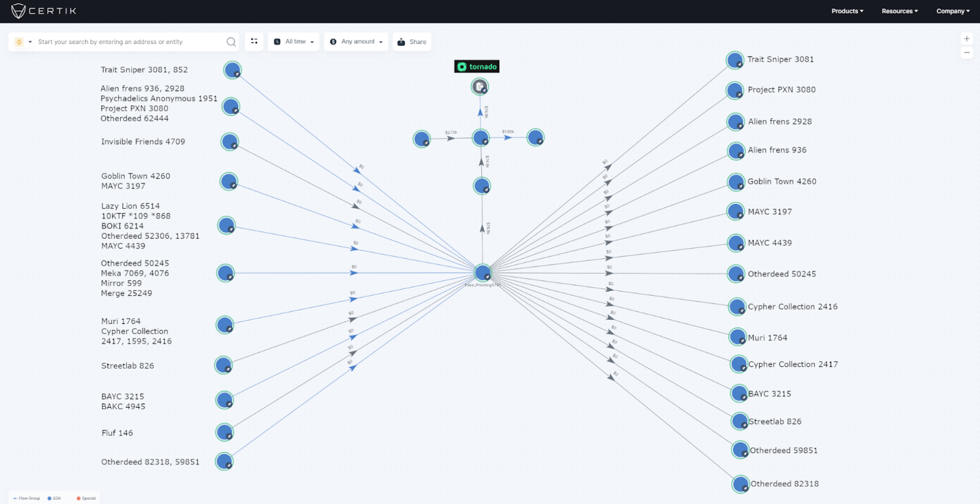Select the left Trait Sniper 3081, 852 node

pyautogui.click(x=232, y=70)
